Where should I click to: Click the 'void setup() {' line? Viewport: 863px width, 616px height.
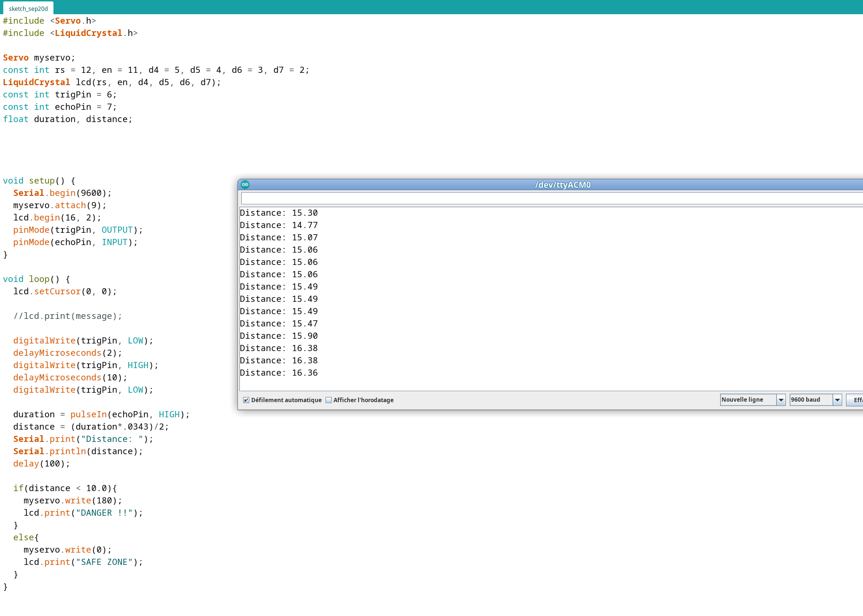(39, 181)
